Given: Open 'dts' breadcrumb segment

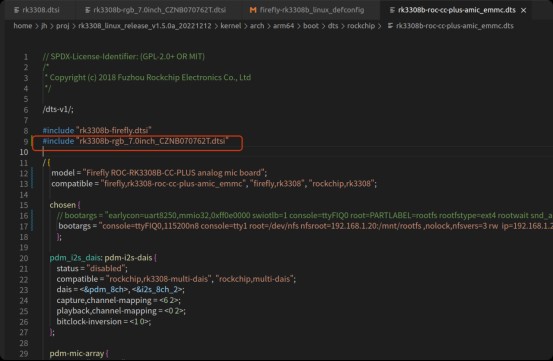Looking at the screenshot, I should (x=333, y=26).
